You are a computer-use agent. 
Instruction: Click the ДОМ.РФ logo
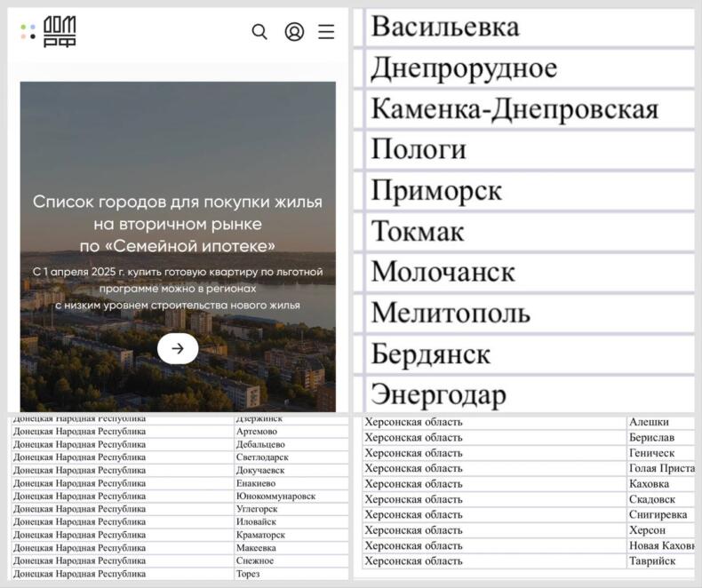pyautogui.click(x=50, y=31)
